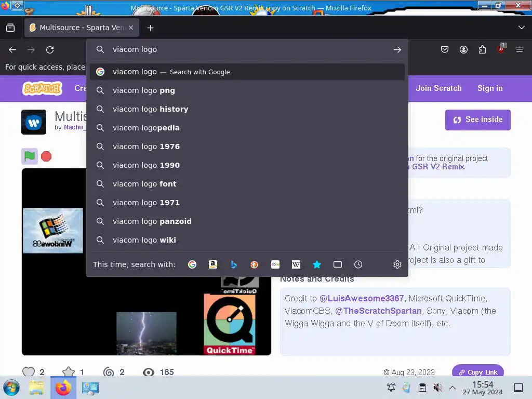This screenshot has height=399, width=532.
Task: Open file manager from the taskbar
Action: pyautogui.click(x=36, y=388)
